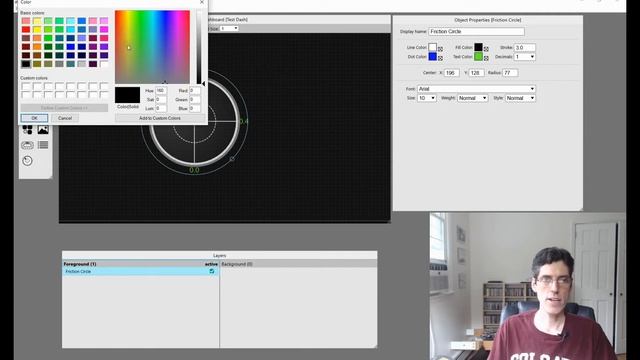640x360 pixels.
Task: Open the blue Dot Color swatch
Action: point(433,57)
